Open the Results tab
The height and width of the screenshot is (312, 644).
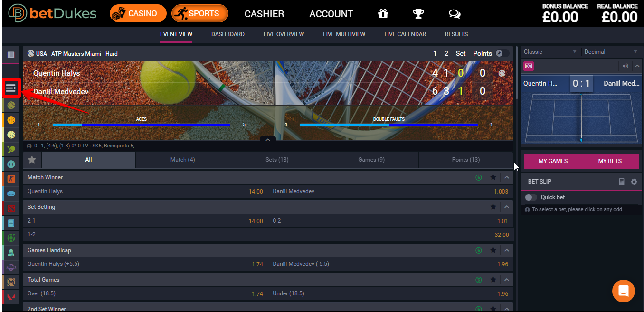tap(456, 34)
